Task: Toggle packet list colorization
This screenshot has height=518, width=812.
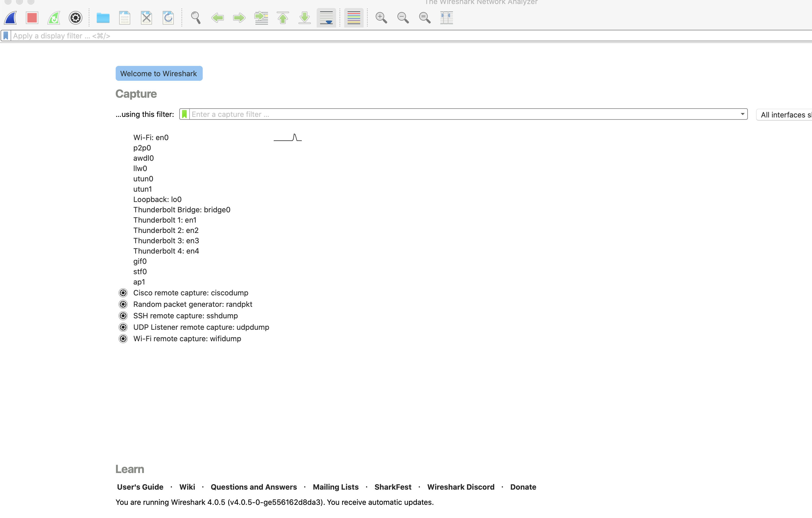Action: tap(354, 18)
